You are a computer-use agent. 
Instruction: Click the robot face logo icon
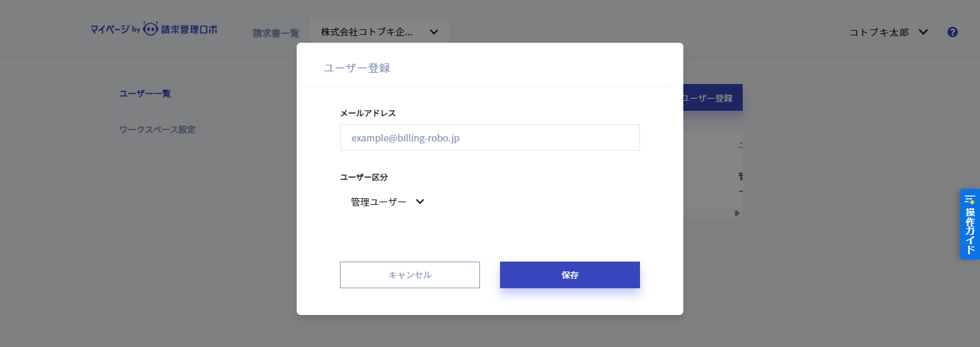(x=151, y=29)
